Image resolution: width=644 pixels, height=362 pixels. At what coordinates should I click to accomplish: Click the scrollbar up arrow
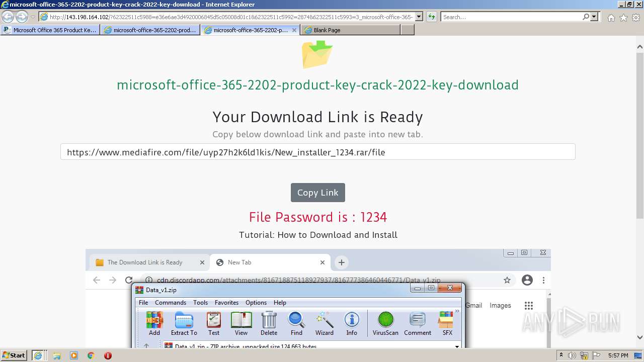(x=639, y=47)
